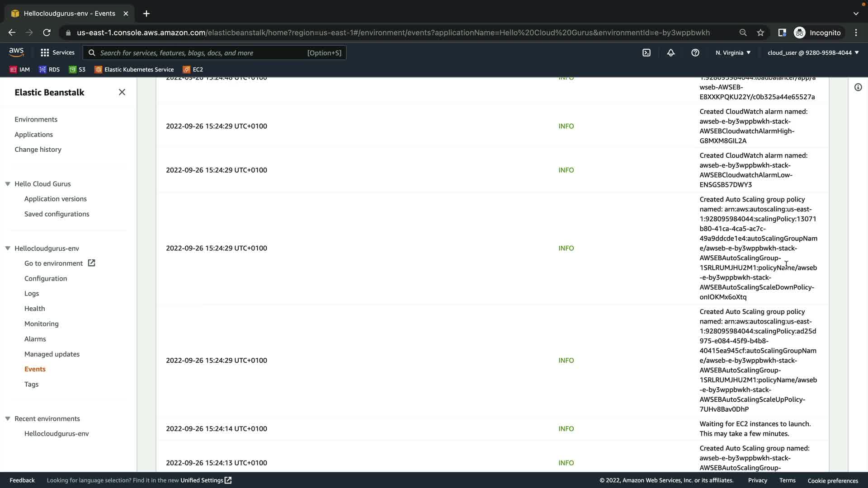Image resolution: width=868 pixels, height=488 pixels.
Task: Open the Services grid menu
Action: (57, 53)
